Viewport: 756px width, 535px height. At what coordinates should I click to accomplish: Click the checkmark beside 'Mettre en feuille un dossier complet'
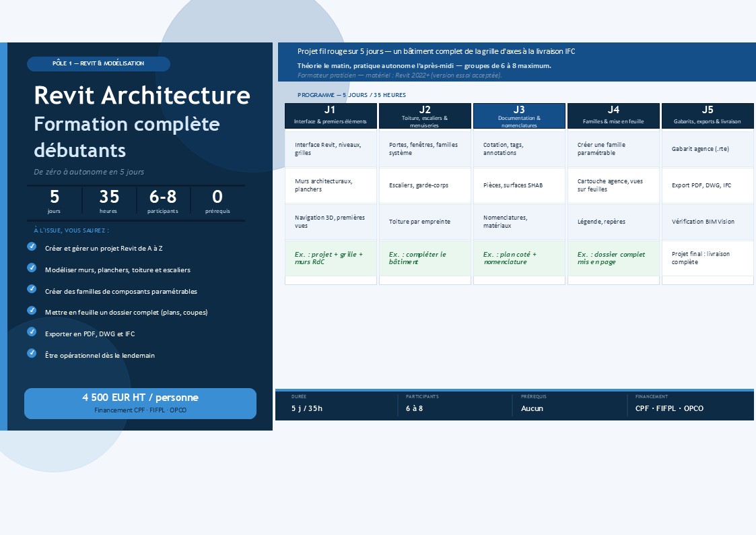(32, 310)
